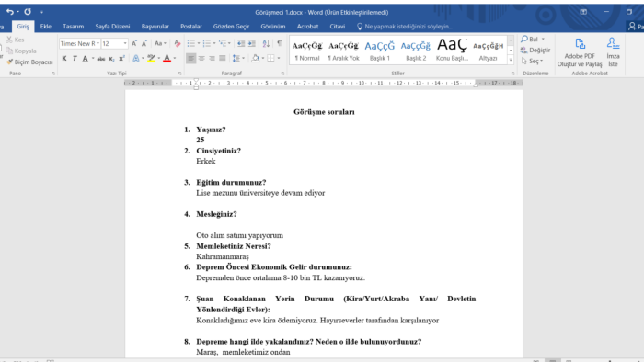This screenshot has width=644, height=362.
Task: Apply yellow text highlight color
Action: tap(151, 59)
